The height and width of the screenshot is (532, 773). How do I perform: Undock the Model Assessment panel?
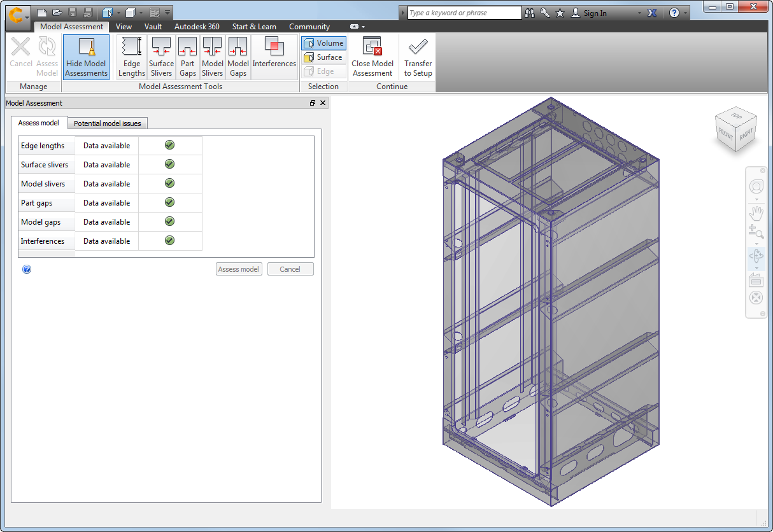313,103
